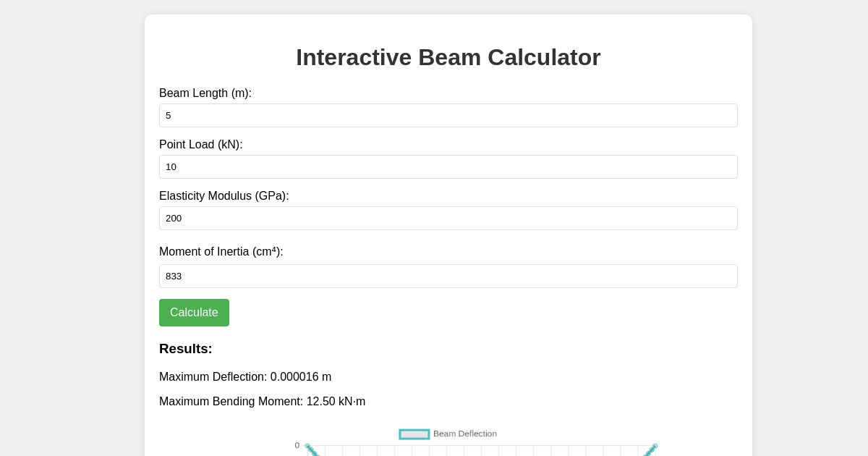This screenshot has width=868, height=456.
Task: Click the Point Load input field
Action: pyautogui.click(x=448, y=166)
